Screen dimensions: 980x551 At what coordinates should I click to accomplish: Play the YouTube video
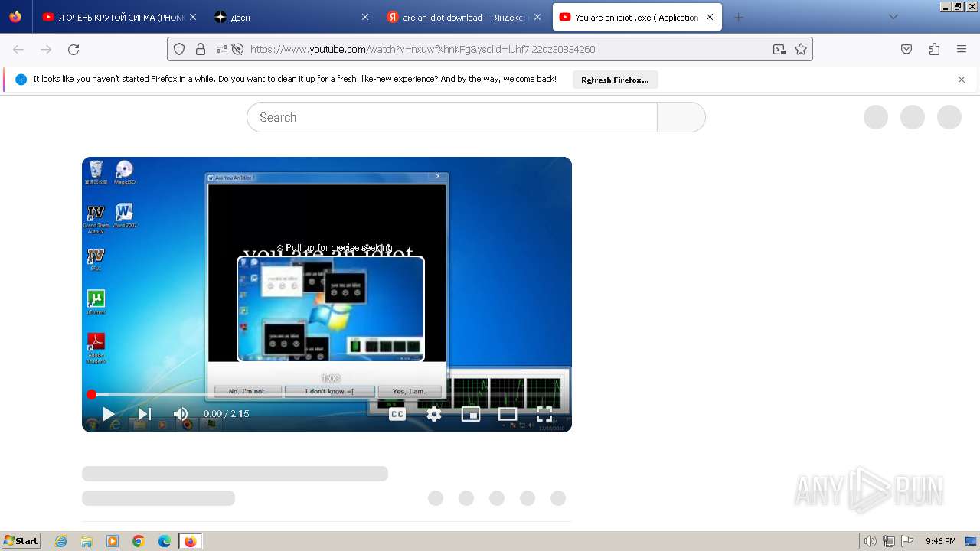(x=108, y=414)
